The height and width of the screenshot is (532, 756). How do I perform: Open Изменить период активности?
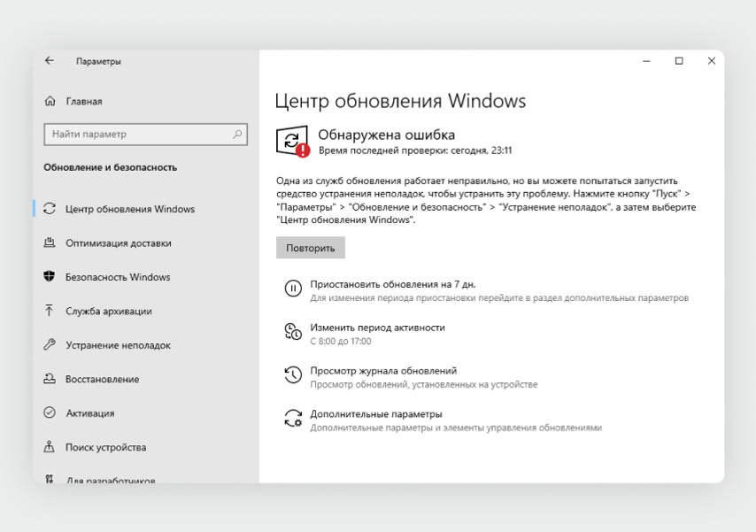[377, 328]
